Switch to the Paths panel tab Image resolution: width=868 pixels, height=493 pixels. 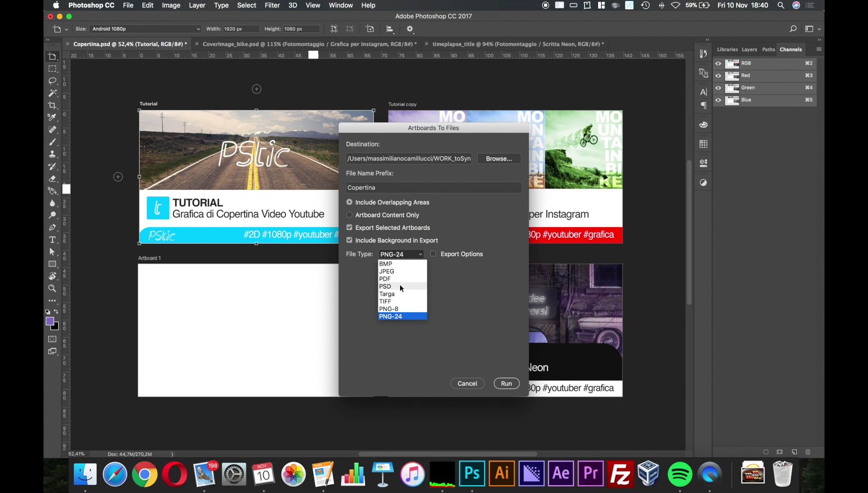769,49
